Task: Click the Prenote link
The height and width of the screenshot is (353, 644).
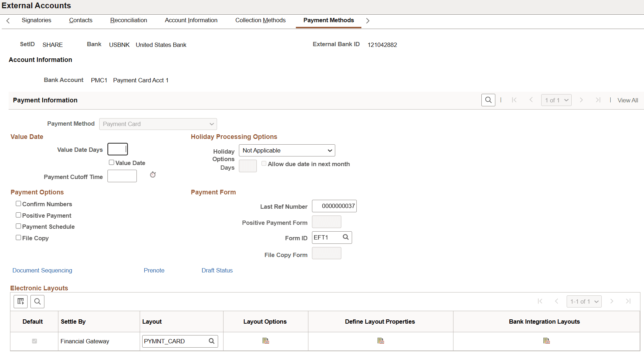Action: point(154,270)
